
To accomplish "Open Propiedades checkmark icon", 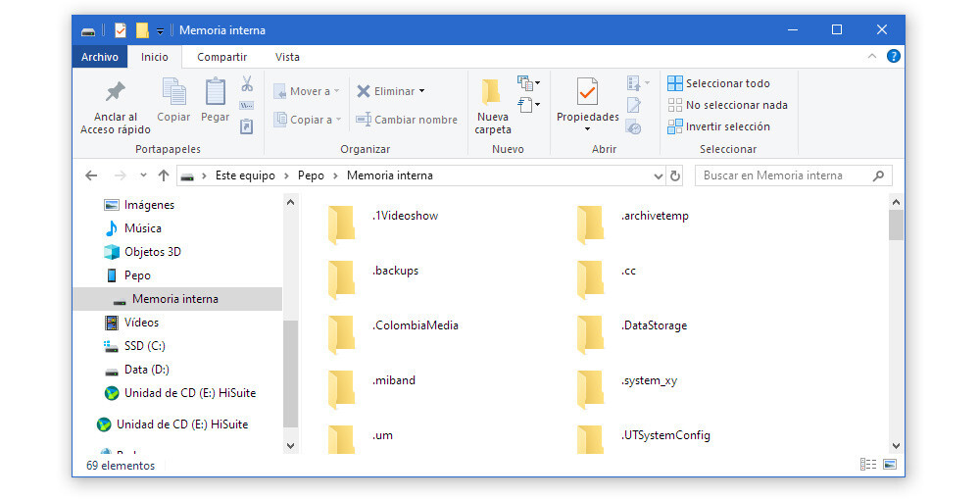I will pos(587,92).
